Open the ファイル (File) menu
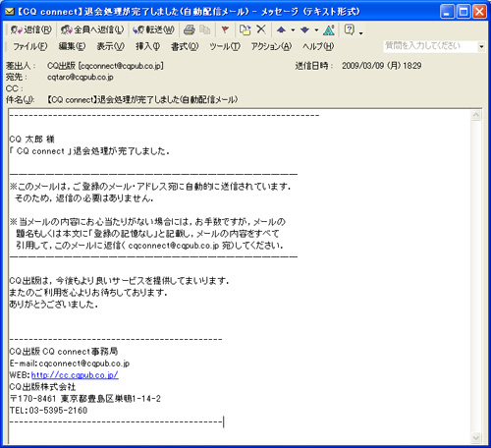Viewport: 491px width, 448px height. [x=30, y=46]
